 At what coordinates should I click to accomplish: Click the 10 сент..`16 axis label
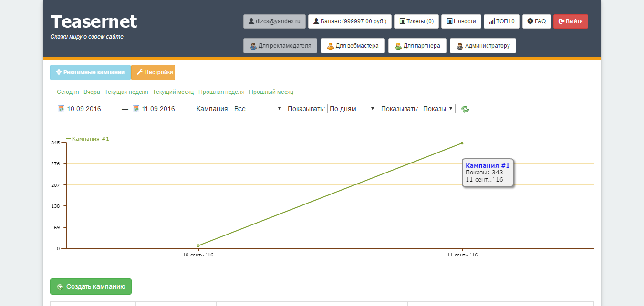pyautogui.click(x=198, y=255)
